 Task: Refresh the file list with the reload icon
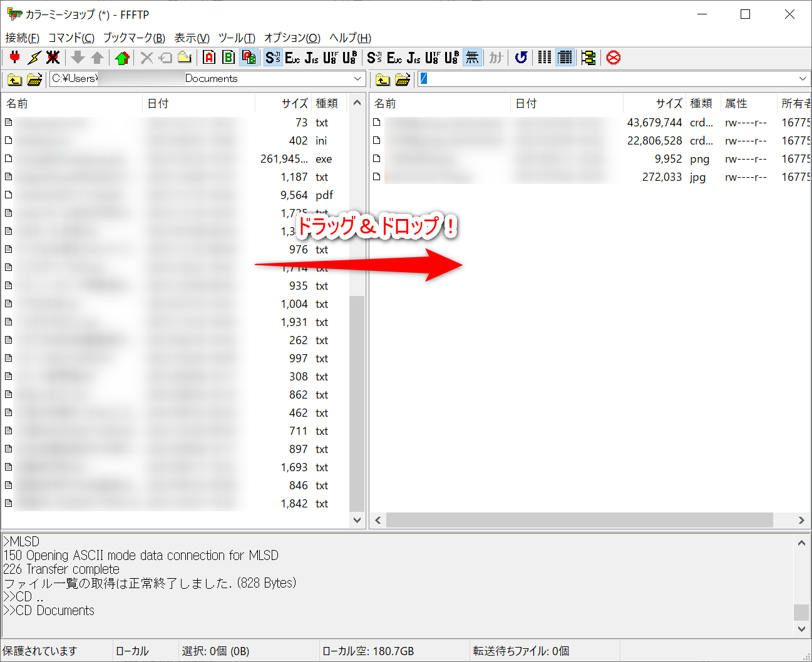(521, 58)
